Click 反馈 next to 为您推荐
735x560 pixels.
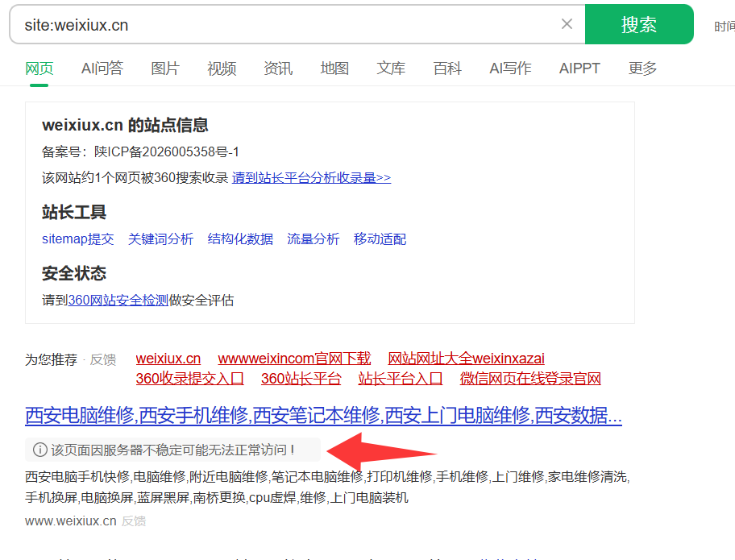click(x=103, y=359)
